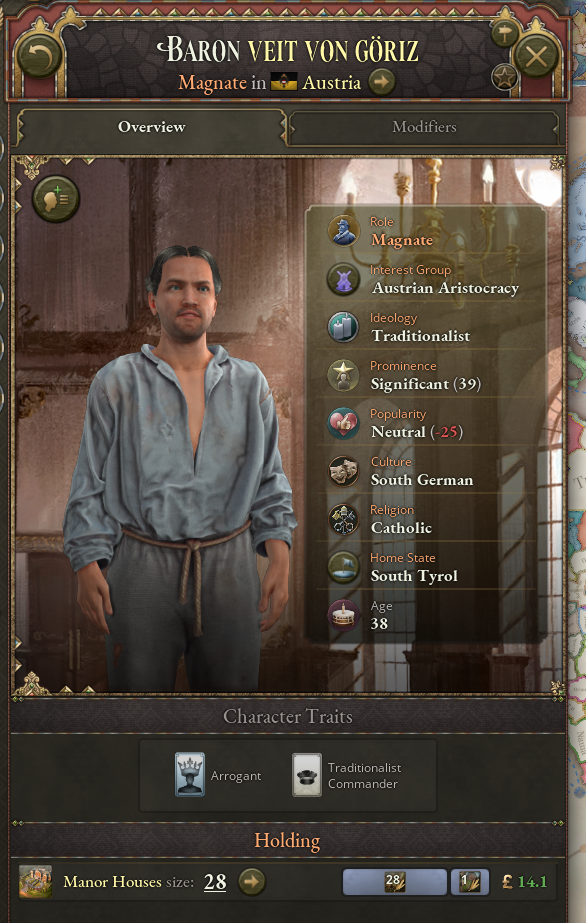
Task: Go to Austria via arrow button
Action: point(381,82)
